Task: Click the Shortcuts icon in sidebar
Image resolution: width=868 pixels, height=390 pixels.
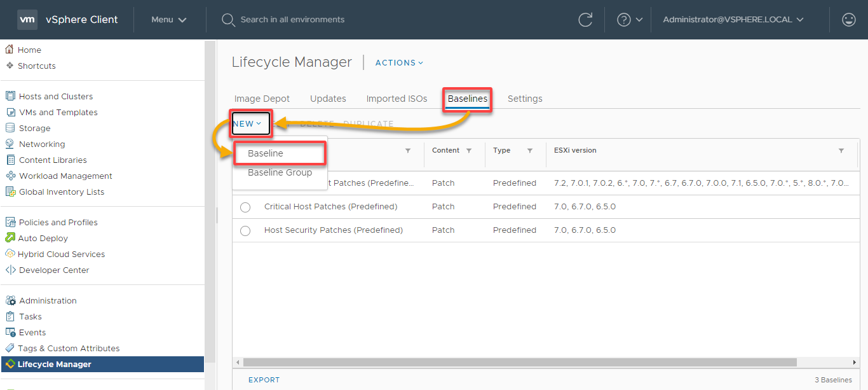Action: pyautogui.click(x=10, y=66)
